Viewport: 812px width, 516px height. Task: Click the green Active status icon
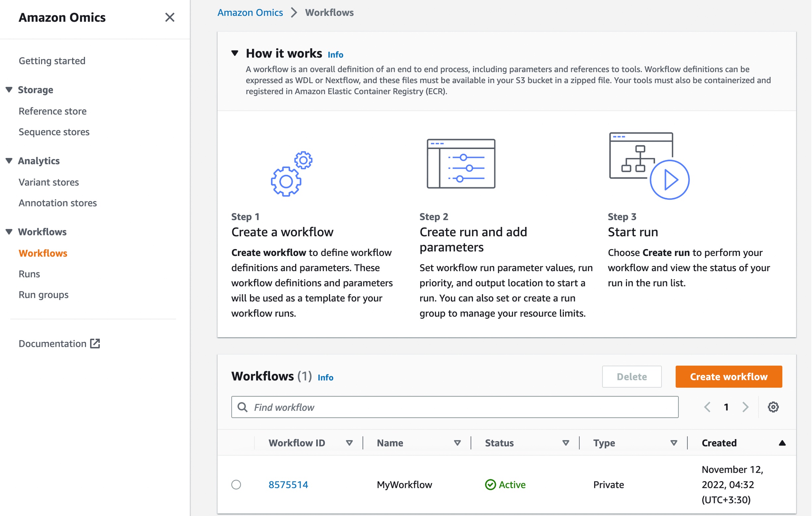point(490,485)
